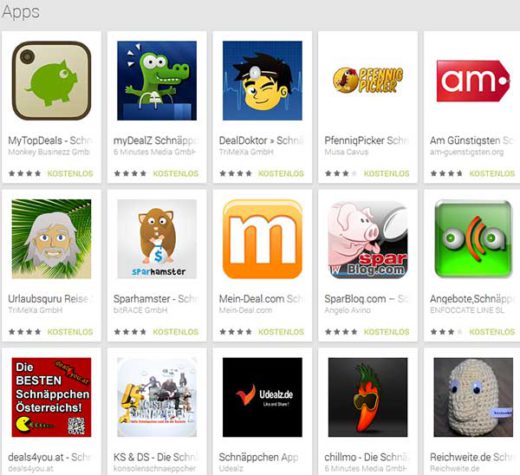Click the PfennigPicker logo icon

tap(368, 80)
